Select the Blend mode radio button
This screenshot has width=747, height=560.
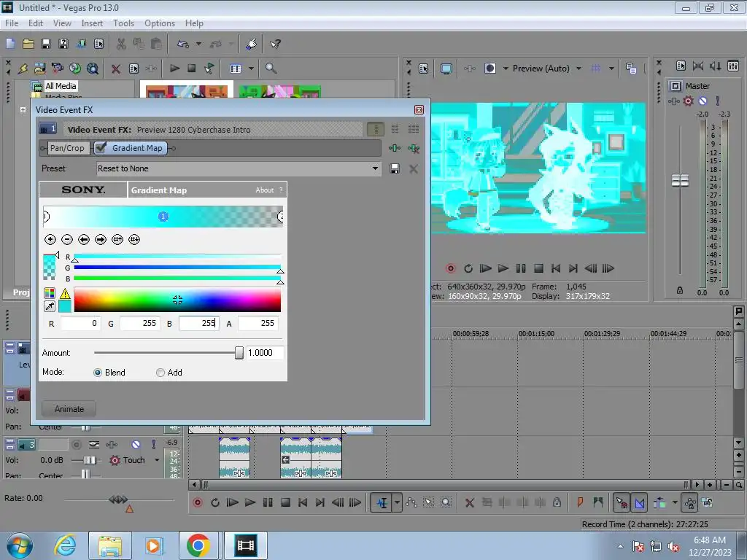pos(98,373)
